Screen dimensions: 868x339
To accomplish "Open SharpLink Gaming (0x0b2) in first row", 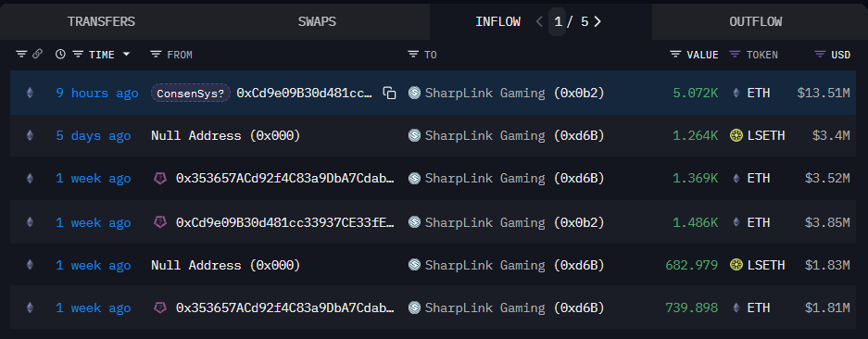I will 506,93.
